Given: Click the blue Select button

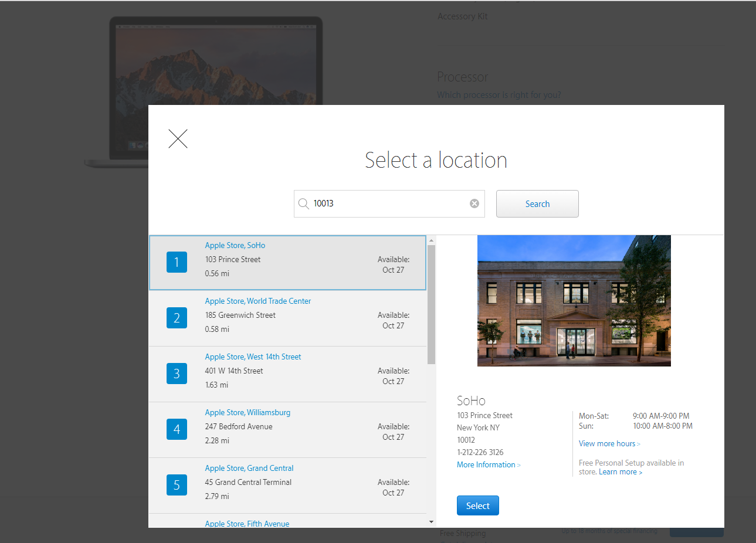Looking at the screenshot, I should click(478, 505).
